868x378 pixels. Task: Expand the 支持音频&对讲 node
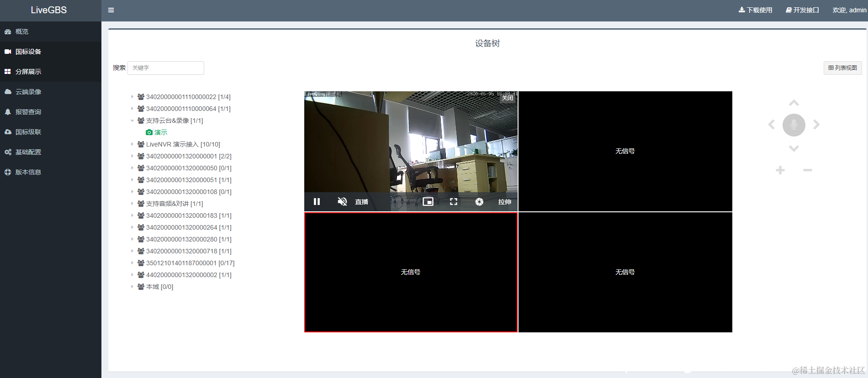132,204
